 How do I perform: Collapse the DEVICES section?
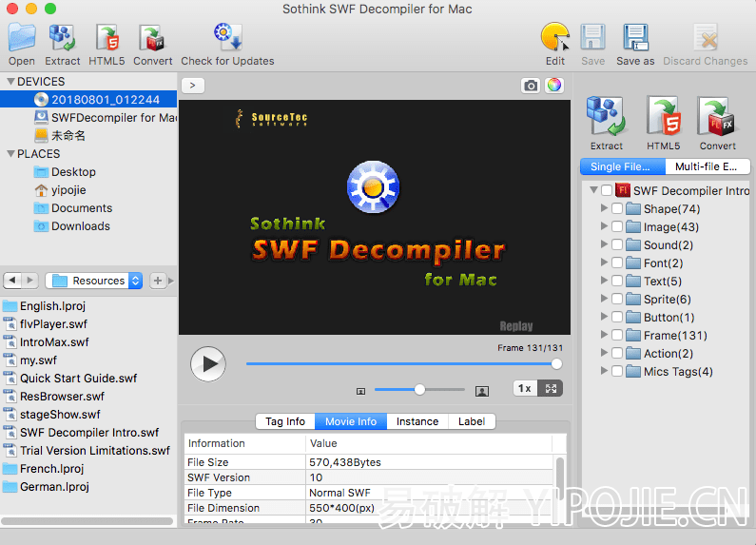point(10,82)
